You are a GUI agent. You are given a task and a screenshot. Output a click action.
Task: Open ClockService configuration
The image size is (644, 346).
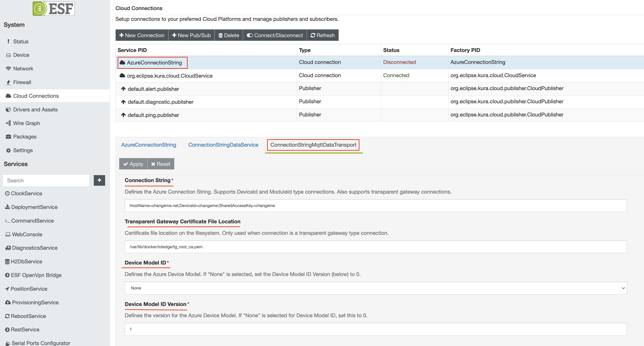pos(26,193)
